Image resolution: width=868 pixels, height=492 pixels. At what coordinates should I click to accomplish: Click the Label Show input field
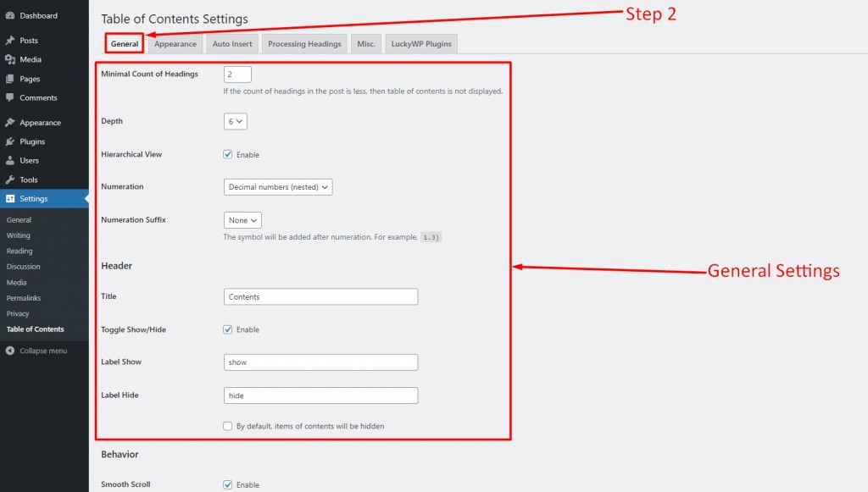click(320, 362)
